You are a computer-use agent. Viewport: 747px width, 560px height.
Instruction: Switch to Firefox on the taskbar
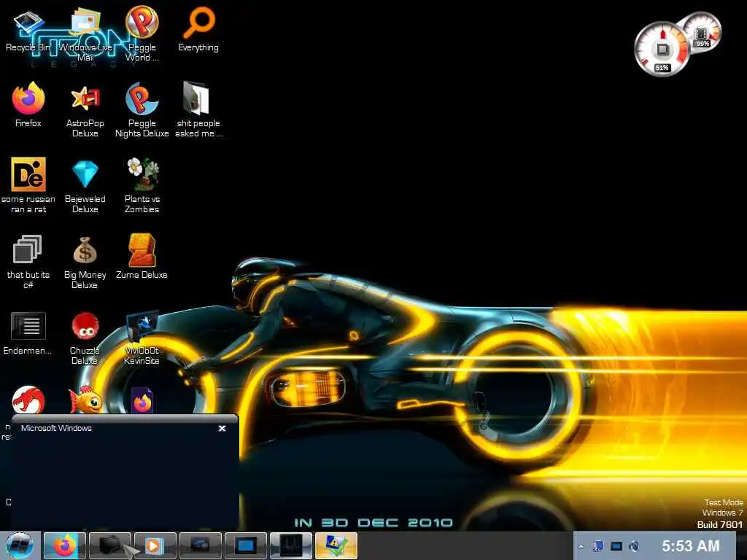point(65,545)
